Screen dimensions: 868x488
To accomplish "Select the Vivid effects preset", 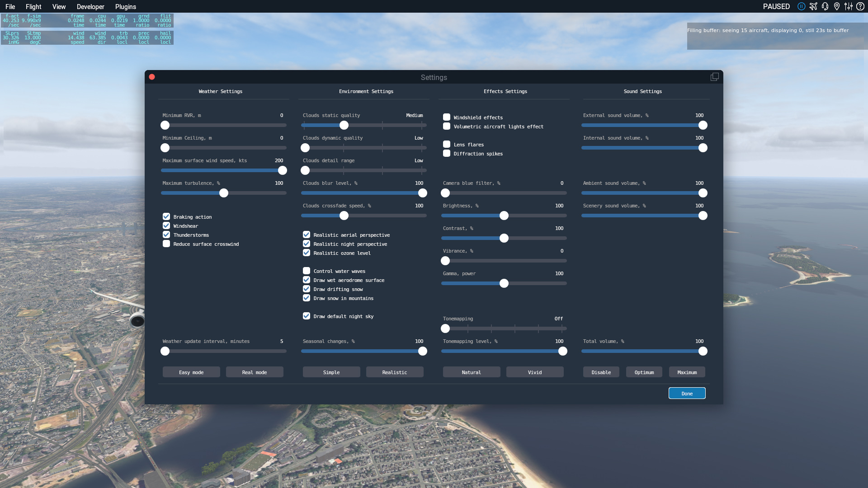I will coord(535,372).
